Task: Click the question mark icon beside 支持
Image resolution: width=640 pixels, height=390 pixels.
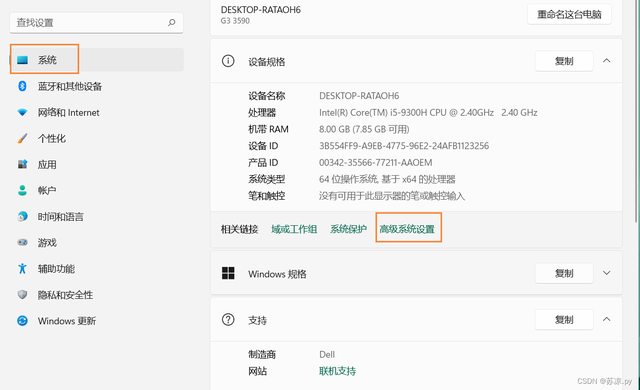Action: (228, 319)
